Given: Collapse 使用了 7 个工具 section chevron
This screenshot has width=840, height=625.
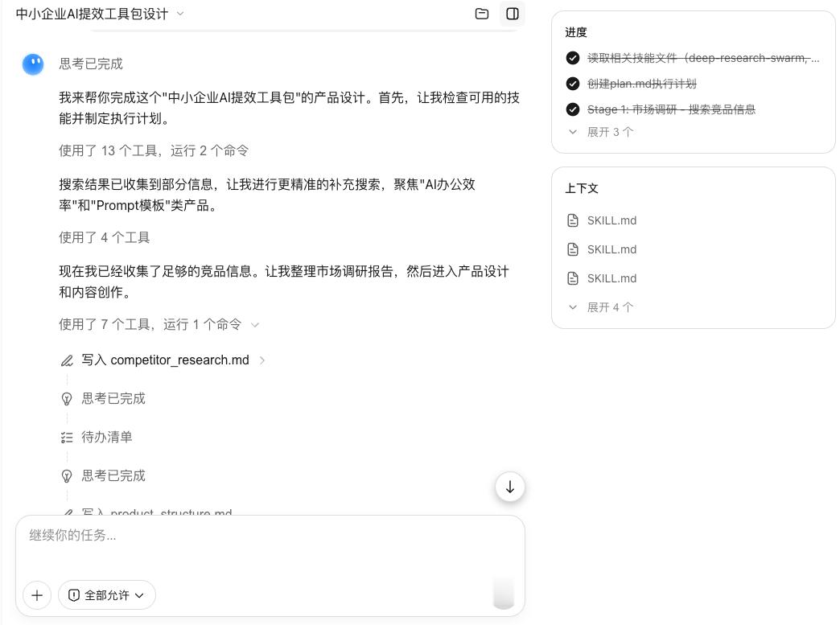Looking at the screenshot, I should click(x=255, y=325).
